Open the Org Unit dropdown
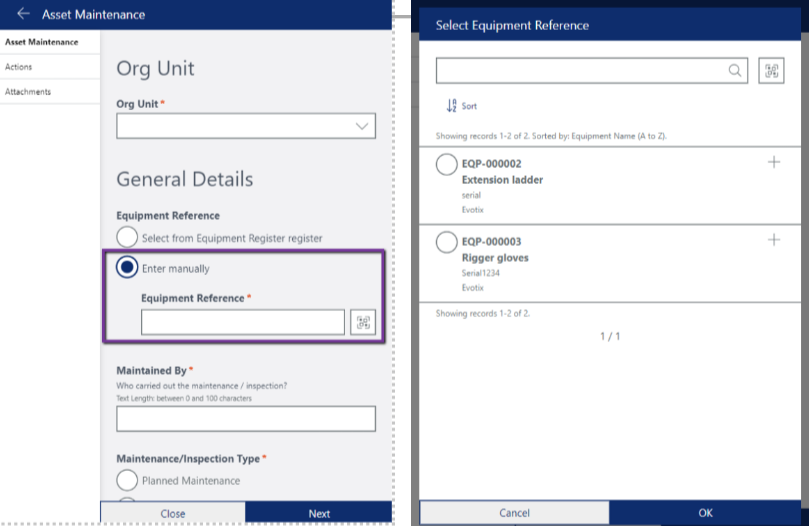This screenshot has width=809, height=526. click(x=246, y=126)
